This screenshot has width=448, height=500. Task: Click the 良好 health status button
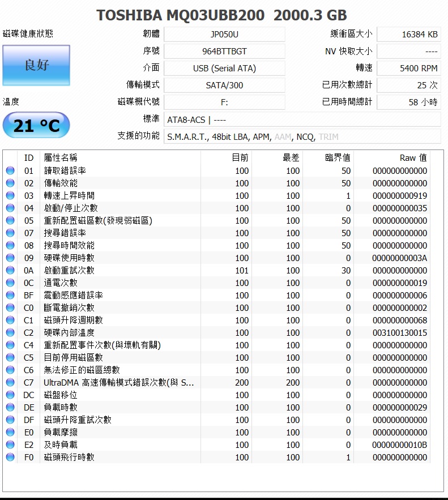click(x=36, y=65)
